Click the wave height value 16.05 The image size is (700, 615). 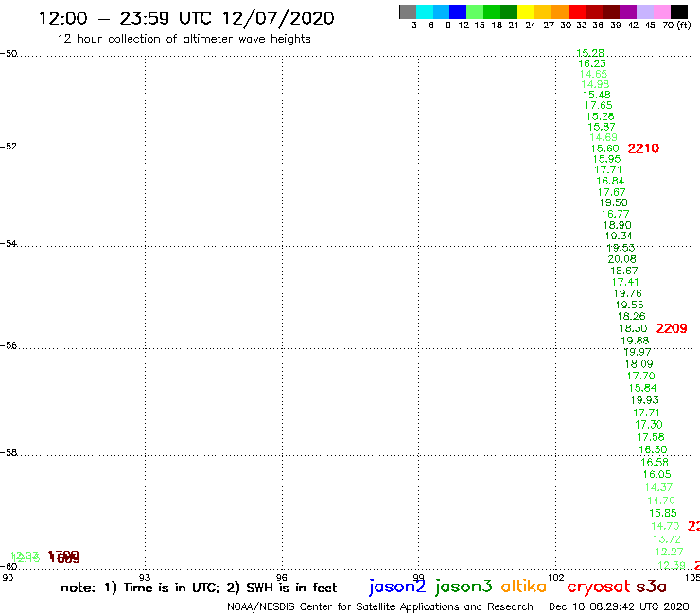pos(657,474)
